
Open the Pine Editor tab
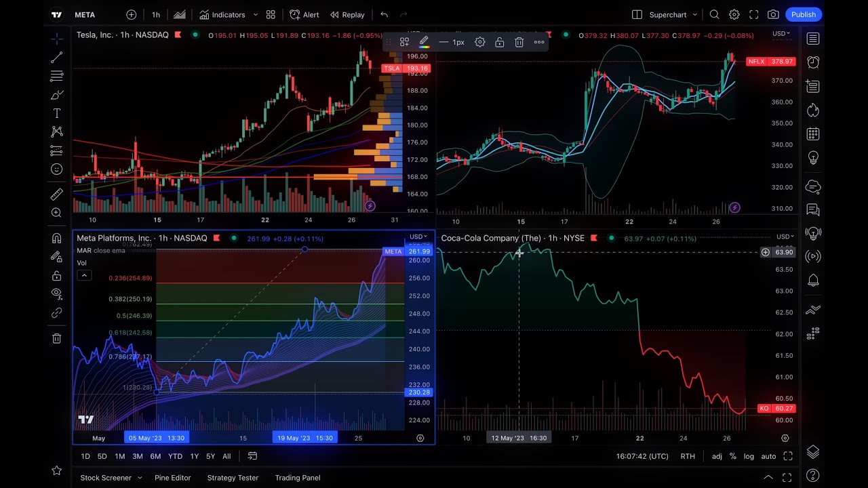tap(172, 478)
